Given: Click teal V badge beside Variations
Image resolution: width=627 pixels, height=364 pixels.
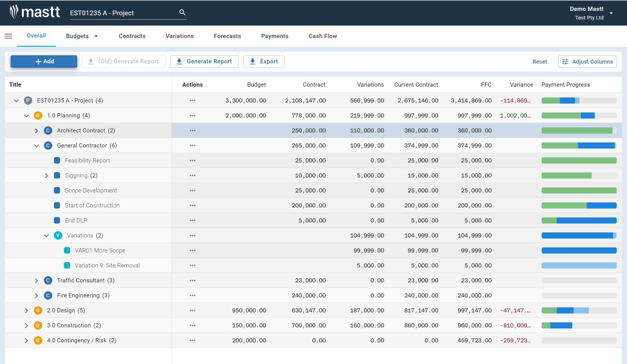Looking at the screenshot, I should 58,235.
